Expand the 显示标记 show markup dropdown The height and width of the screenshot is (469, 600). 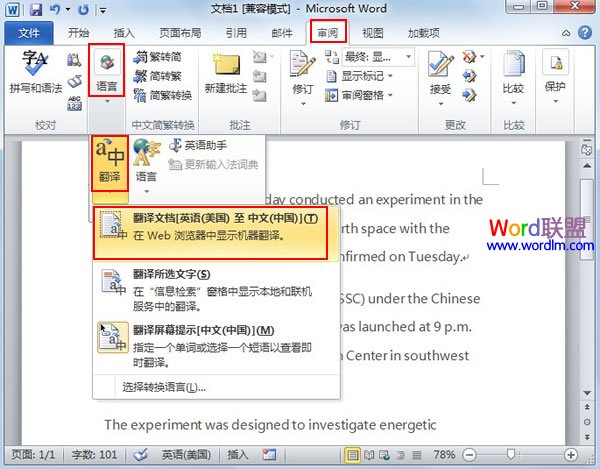click(x=390, y=76)
